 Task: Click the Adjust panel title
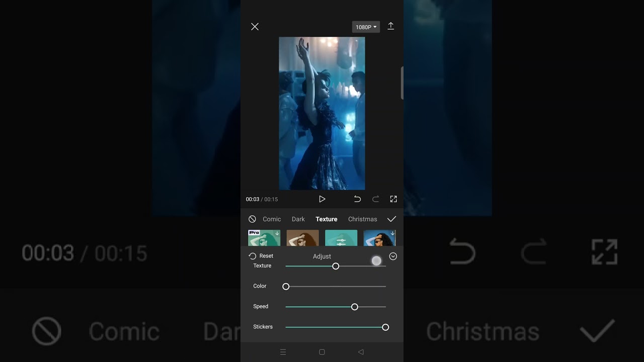coord(322,256)
